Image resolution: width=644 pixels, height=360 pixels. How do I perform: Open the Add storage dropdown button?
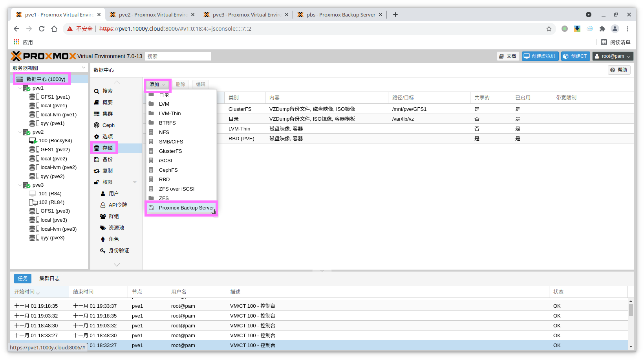pyautogui.click(x=157, y=84)
